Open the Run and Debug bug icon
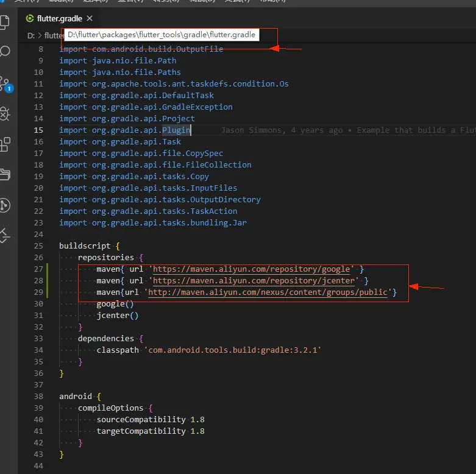 pos(5,114)
